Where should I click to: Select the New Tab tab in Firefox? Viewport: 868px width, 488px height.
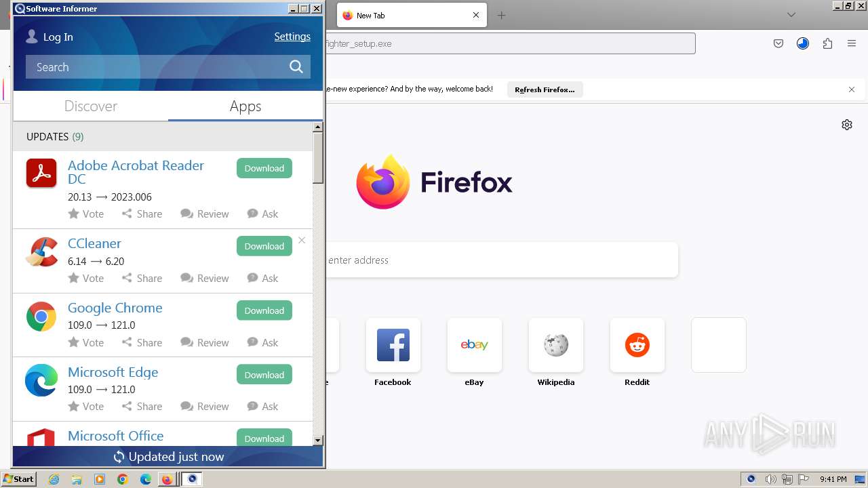pyautogui.click(x=412, y=15)
